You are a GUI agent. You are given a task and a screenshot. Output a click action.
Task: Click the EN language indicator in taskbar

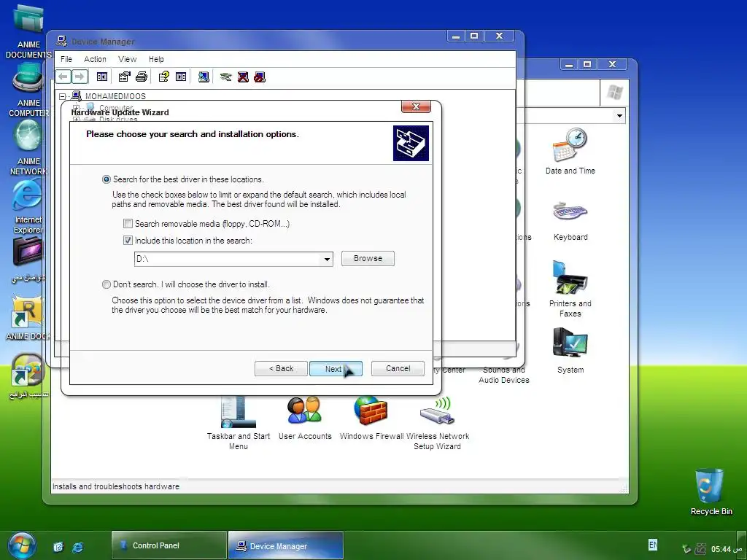653,544
